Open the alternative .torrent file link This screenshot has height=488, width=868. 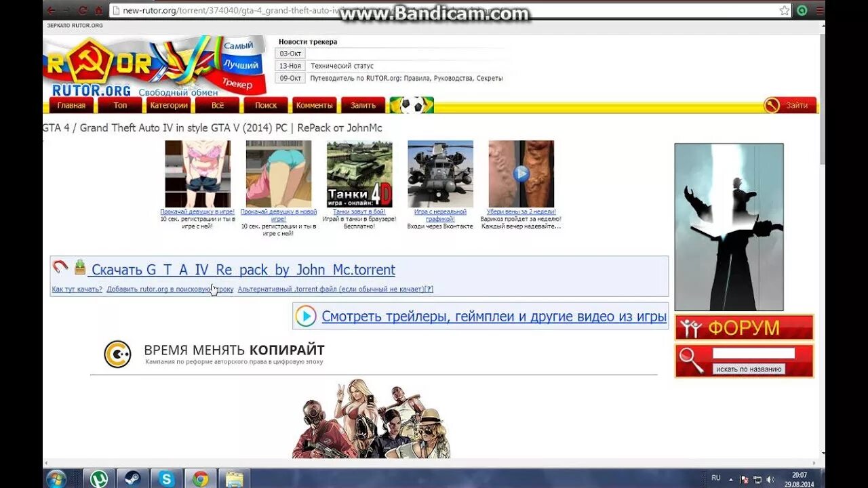330,289
